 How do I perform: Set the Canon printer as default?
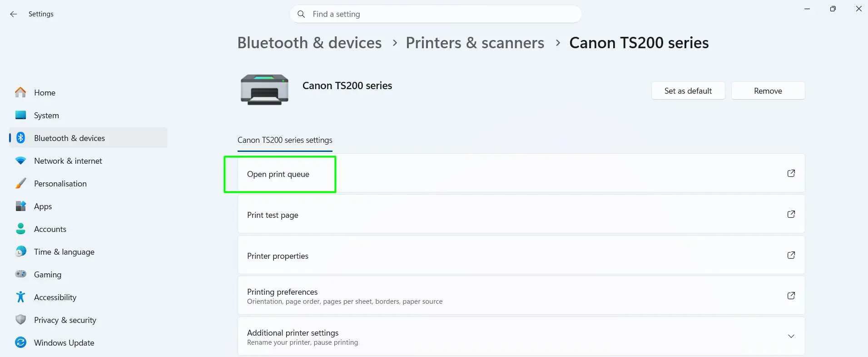(x=688, y=91)
